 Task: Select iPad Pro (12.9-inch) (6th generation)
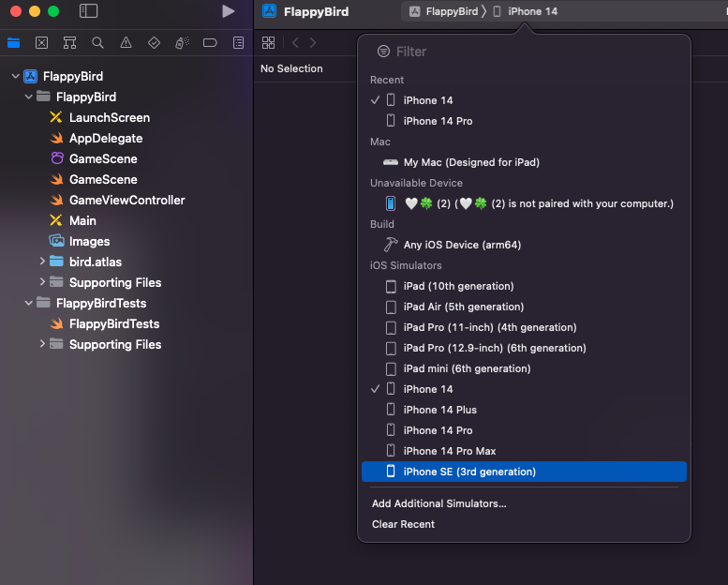524,348
